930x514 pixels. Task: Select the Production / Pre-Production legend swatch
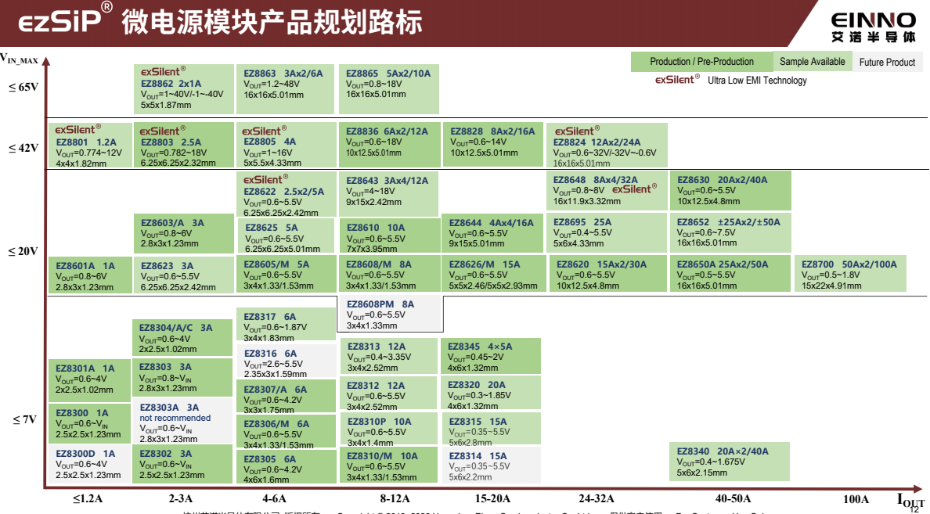click(x=702, y=62)
